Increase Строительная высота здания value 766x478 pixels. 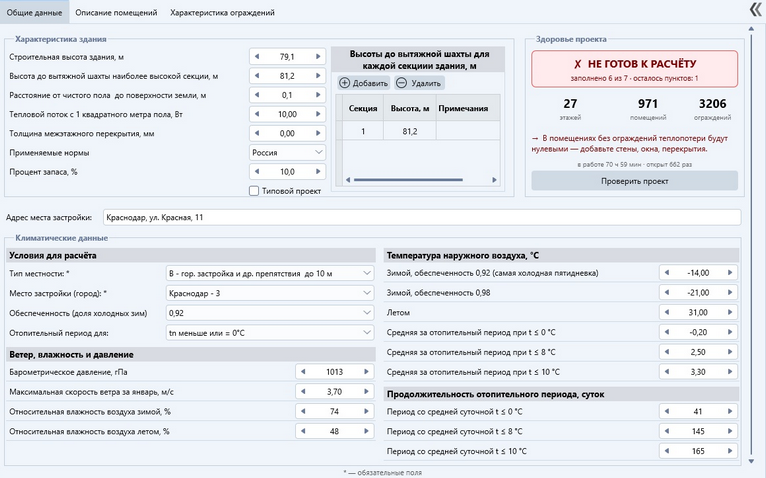point(318,57)
